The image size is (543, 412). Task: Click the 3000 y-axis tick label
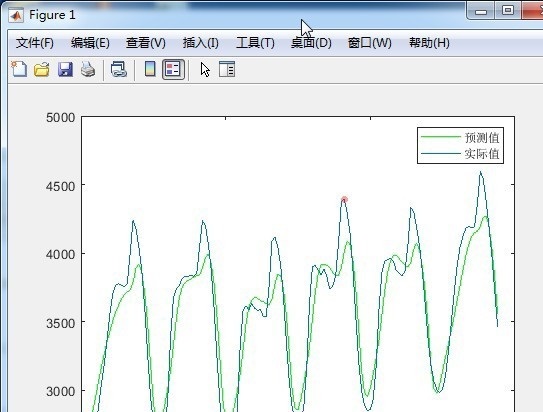[x=61, y=391]
